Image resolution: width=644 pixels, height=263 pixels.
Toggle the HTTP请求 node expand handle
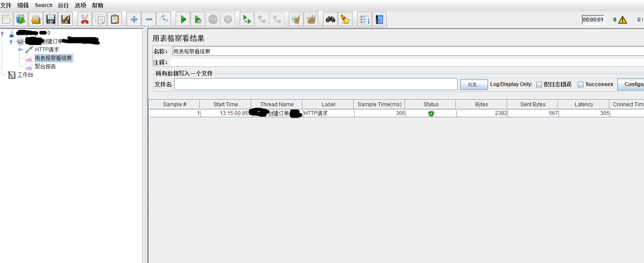click(x=20, y=50)
